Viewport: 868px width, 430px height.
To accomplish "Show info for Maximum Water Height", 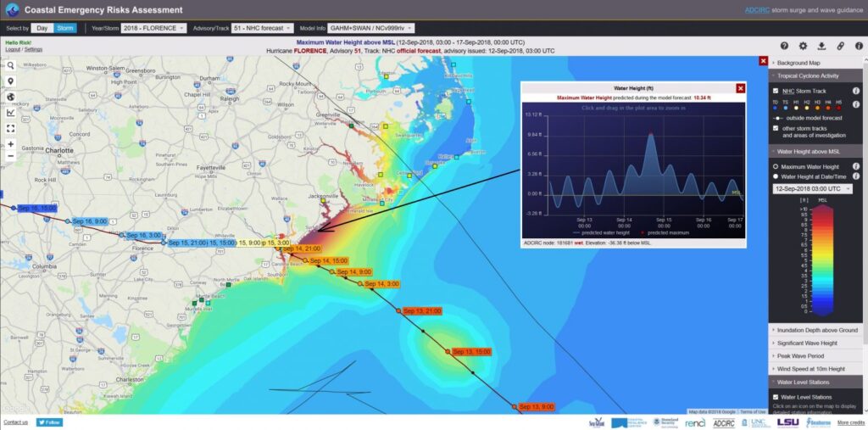I will click(x=856, y=166).
